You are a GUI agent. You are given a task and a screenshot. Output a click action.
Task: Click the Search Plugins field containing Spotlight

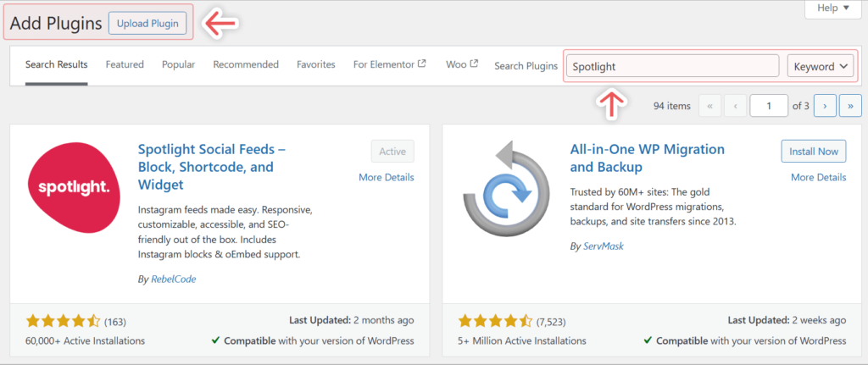pyautogui.click(x=672, y=66)
